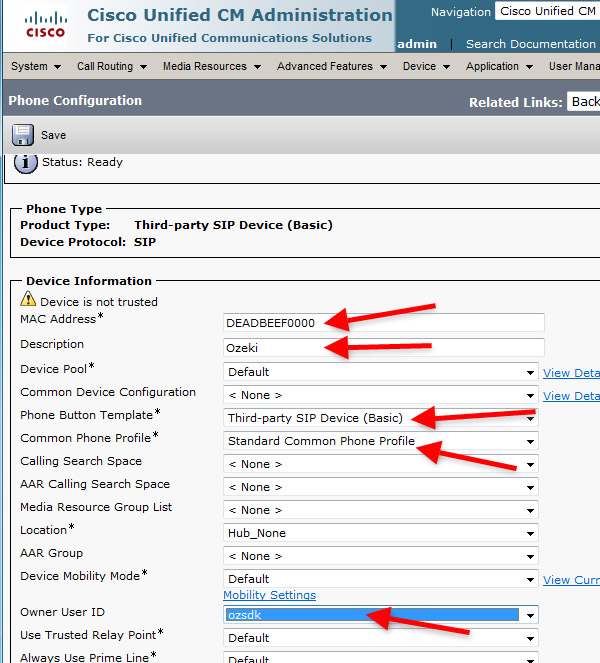This screenshot has width=600, height=663.
Task: Open the Call Routing menu
Action: click(112, 66)
